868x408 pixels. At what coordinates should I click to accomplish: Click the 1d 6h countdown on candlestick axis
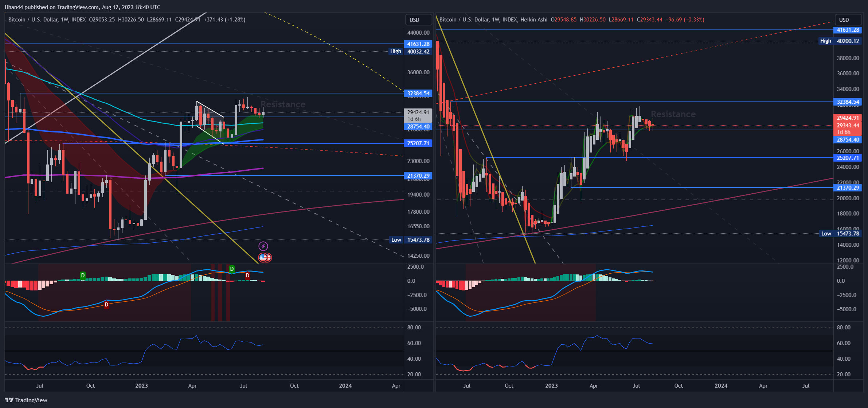tap(414, 119)
